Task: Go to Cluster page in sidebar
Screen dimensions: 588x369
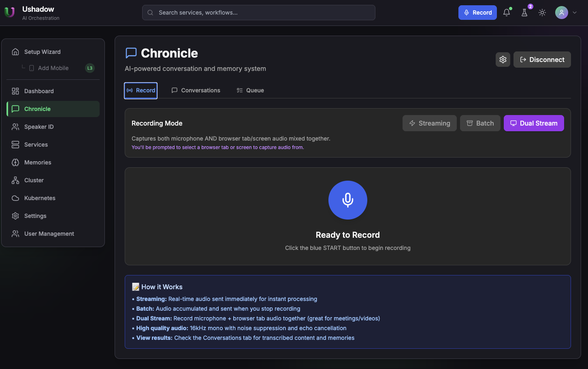Action: coord(34,180)
